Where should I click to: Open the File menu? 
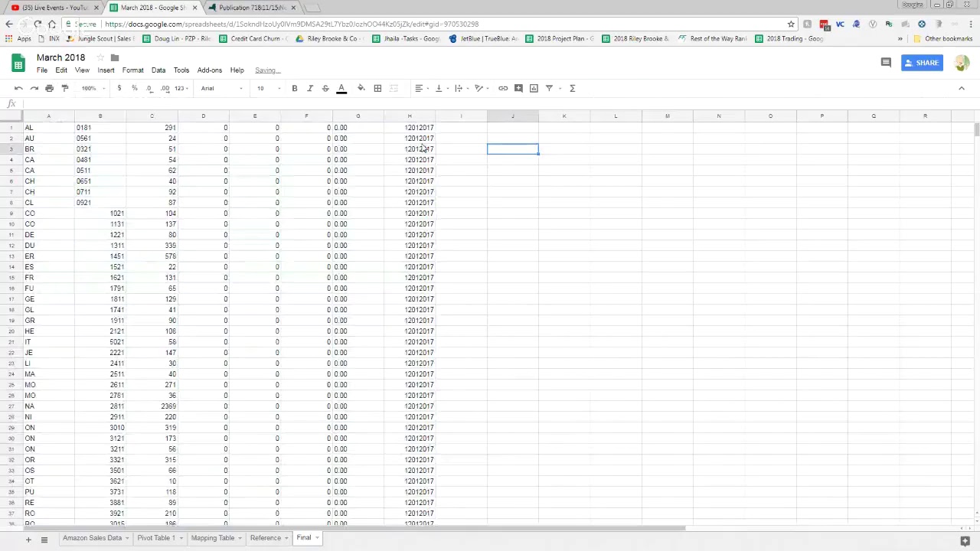(42, 70)
